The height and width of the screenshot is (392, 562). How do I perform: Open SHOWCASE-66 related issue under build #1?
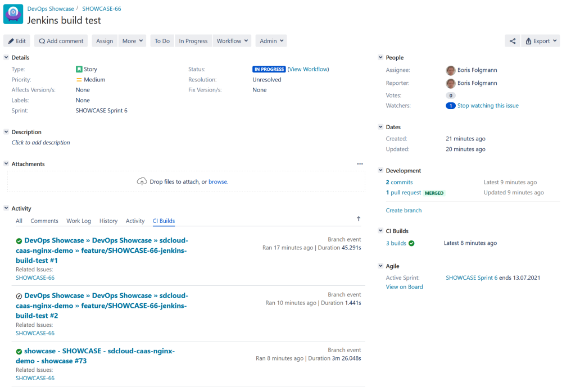coord(35,278)
